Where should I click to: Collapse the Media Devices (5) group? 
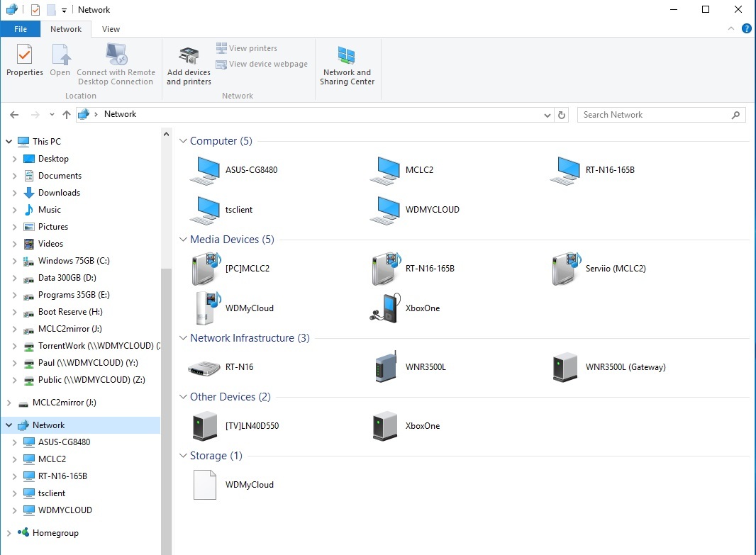click(x=183, y=240)
